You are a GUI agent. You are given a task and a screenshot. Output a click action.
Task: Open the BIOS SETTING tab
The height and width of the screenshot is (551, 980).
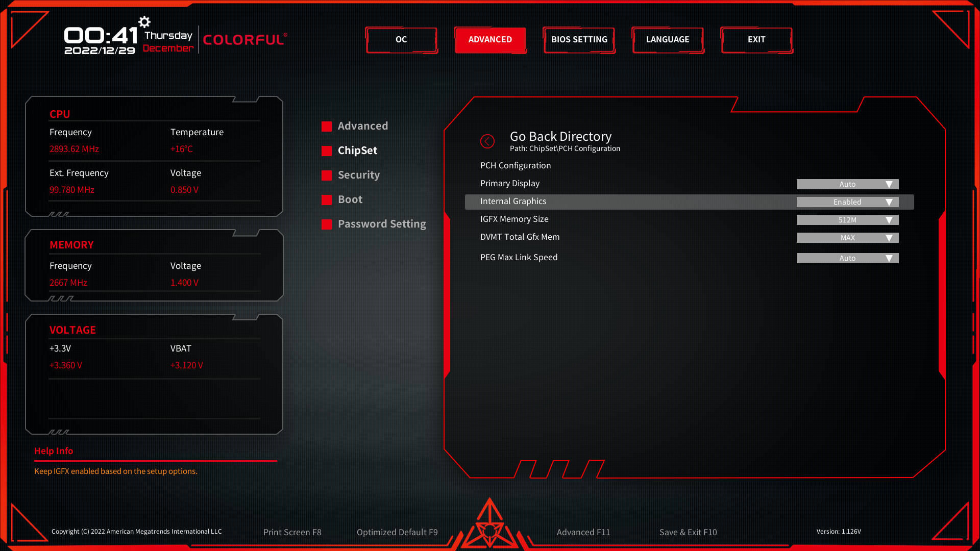pyautogui.click(x=579, y=40)
